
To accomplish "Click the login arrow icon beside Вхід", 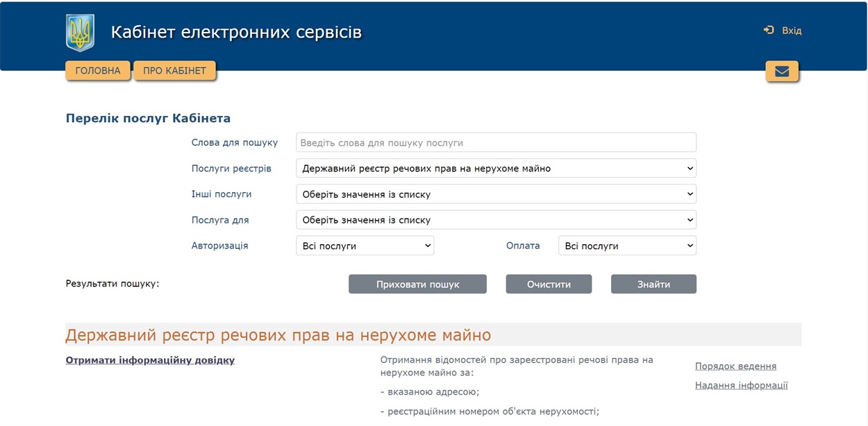I will click(769, 30).
